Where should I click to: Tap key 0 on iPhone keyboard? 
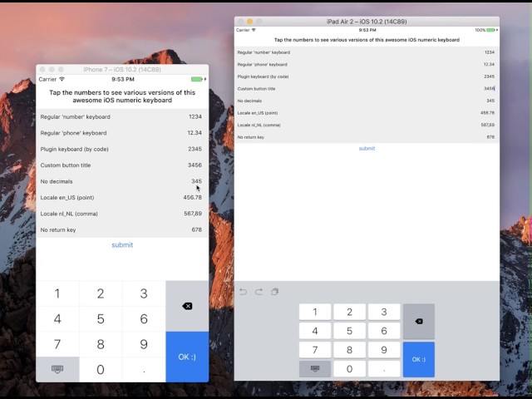tap(101, 369)
